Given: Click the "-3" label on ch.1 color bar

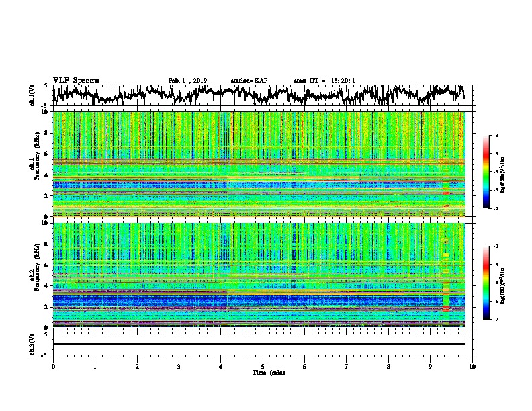Looking at the screenshot, I should pyautogui.click(x=495, y=135).
